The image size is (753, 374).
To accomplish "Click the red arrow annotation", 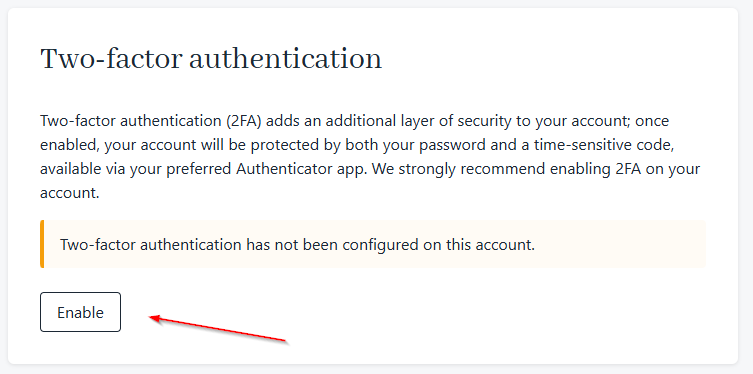I will [219, 329].
